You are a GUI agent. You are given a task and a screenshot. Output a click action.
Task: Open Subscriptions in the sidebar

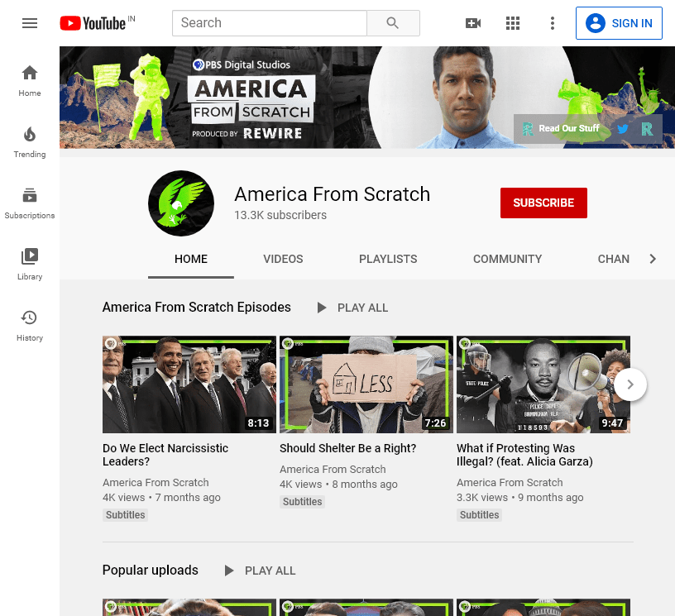tap(30, 203)
